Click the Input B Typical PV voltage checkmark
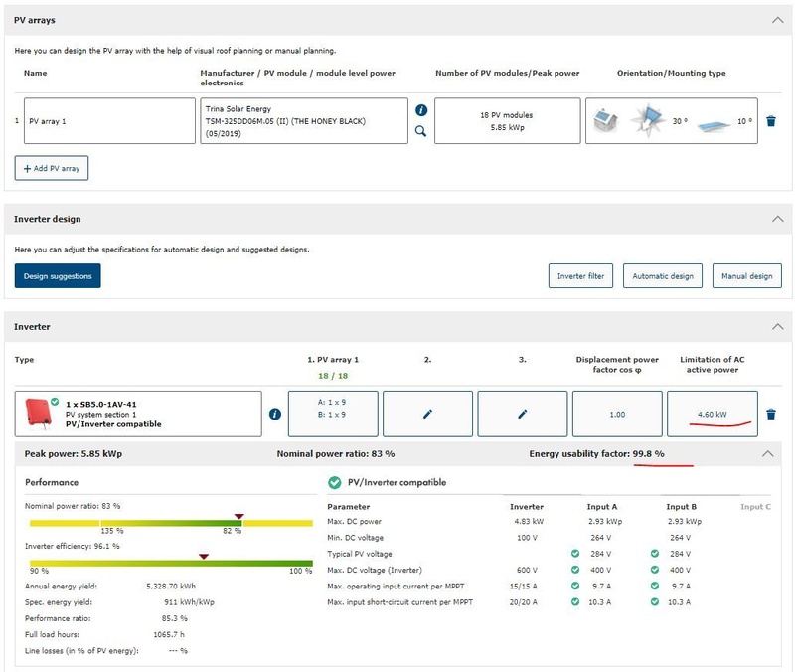This screenshot has height=672, width=795. click(x=655, y=554)
